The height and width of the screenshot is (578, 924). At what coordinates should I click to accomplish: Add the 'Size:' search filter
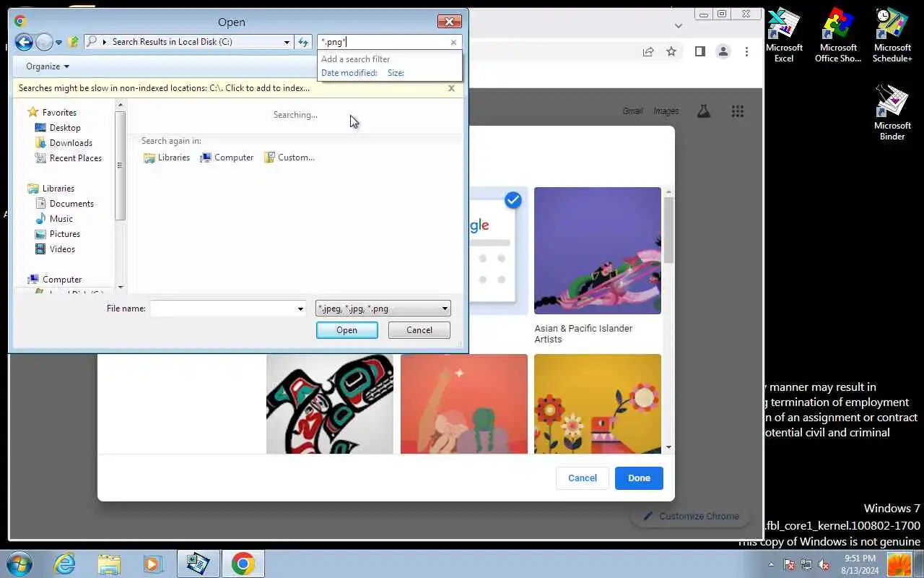(x=396, y=73)
